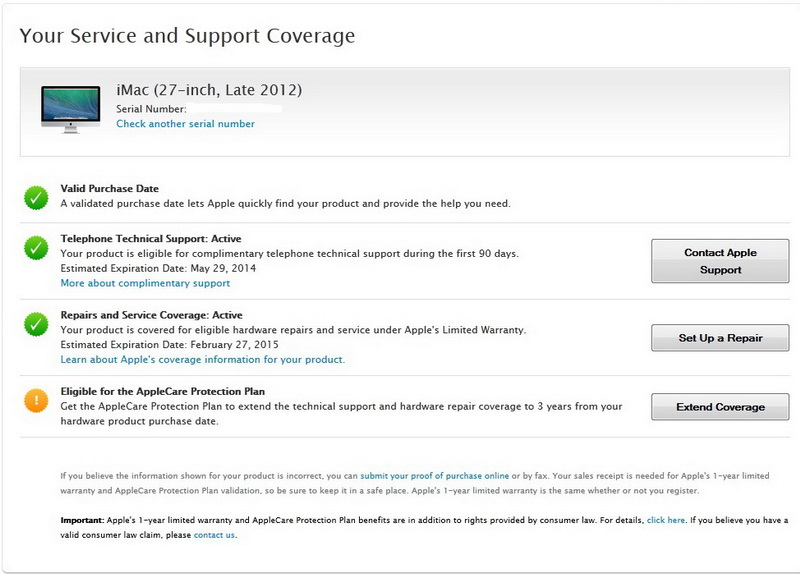
Task: Click the green checkmark beside Telephone Technical Support
Action: pos(36,247)
